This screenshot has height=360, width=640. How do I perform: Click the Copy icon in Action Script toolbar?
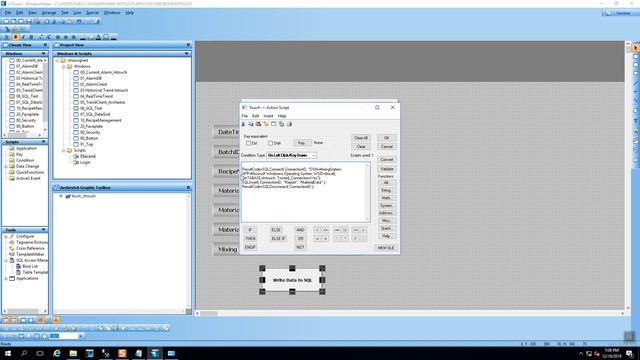click(251, 124)
